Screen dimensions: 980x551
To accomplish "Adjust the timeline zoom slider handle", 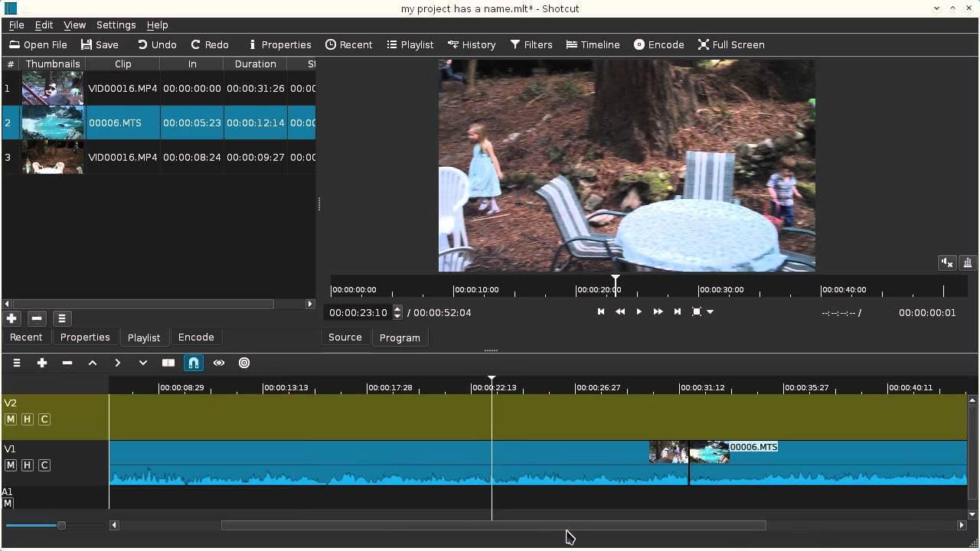I will pos(60,525).
